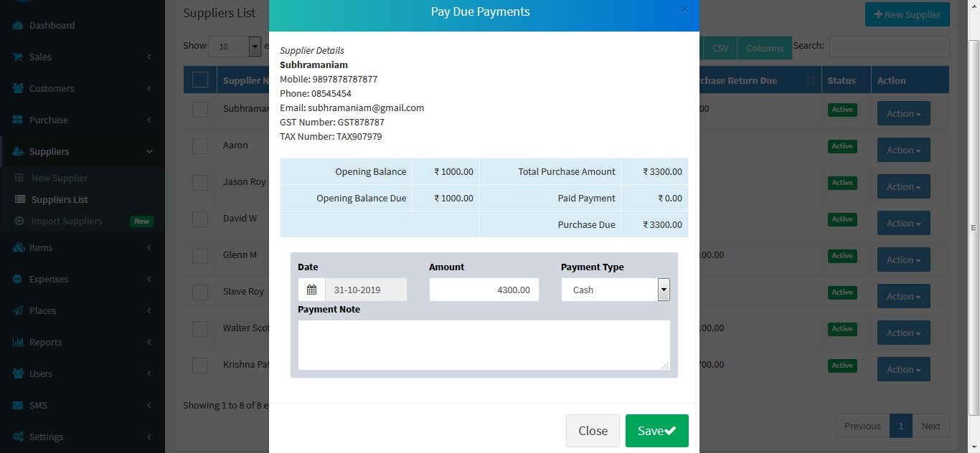
Task: Tick the checkbox beside David W
Action: pos(200,219)
